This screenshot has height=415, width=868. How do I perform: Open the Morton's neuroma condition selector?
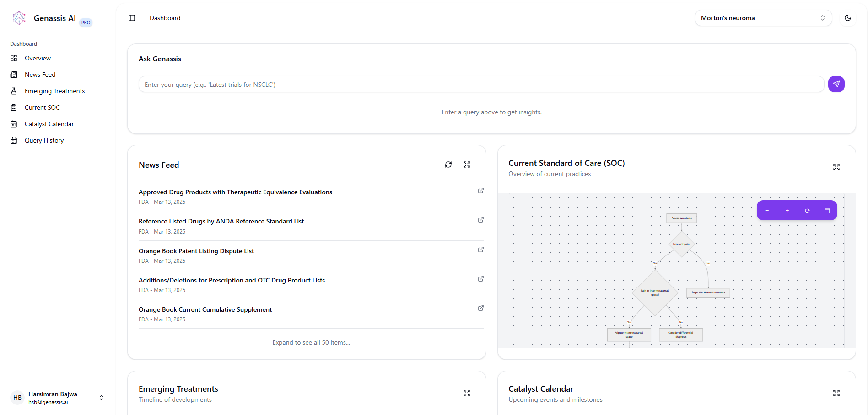pyautogui.click(x=763, y=17)
